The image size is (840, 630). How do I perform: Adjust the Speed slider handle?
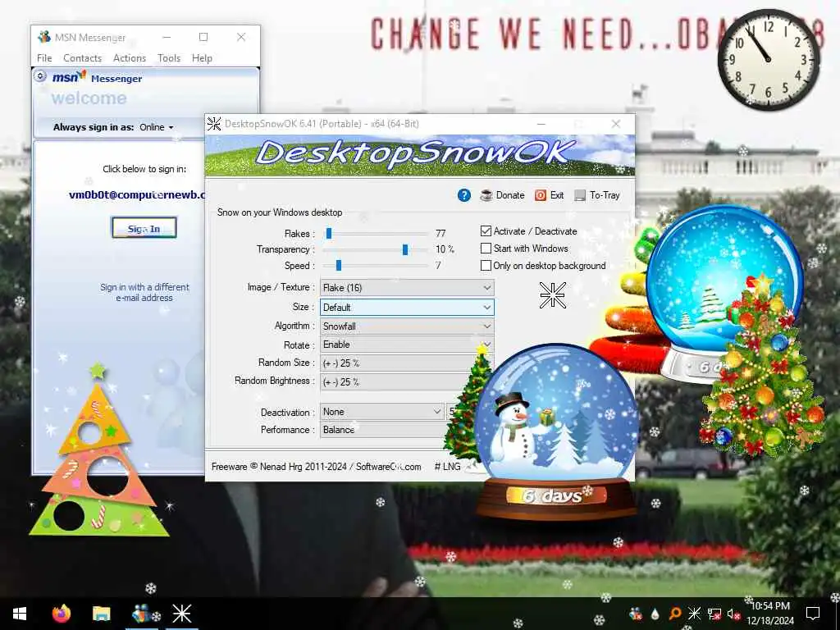[x=339, y=265]
